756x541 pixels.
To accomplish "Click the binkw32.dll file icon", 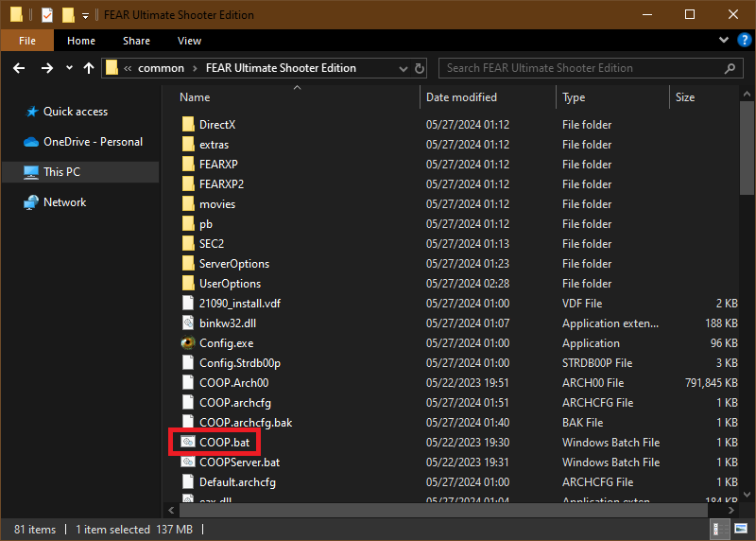I will point(188,323).
